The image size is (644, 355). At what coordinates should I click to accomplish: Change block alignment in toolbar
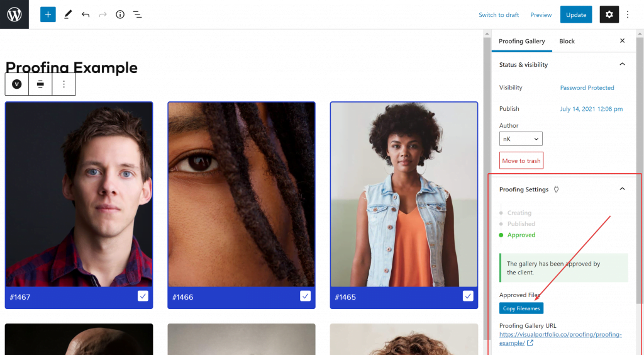40,84
